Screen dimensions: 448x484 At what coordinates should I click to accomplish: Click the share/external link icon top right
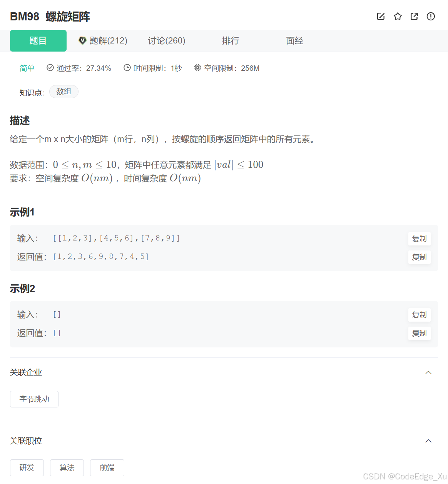click(414, 16)
